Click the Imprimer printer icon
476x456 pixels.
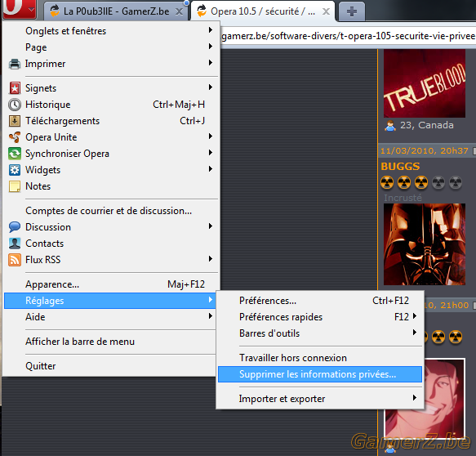tap(15, 64)
